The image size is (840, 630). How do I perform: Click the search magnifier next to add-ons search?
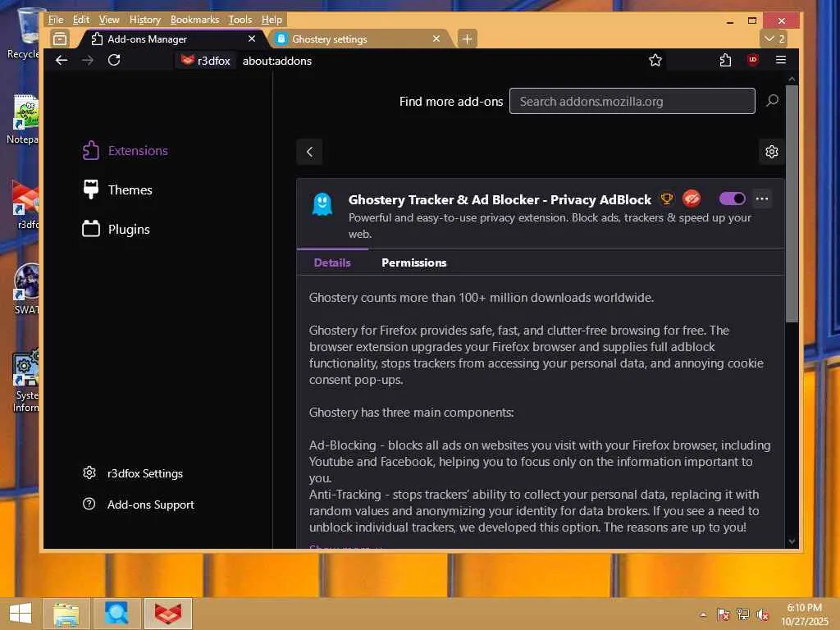pos(772,101)
